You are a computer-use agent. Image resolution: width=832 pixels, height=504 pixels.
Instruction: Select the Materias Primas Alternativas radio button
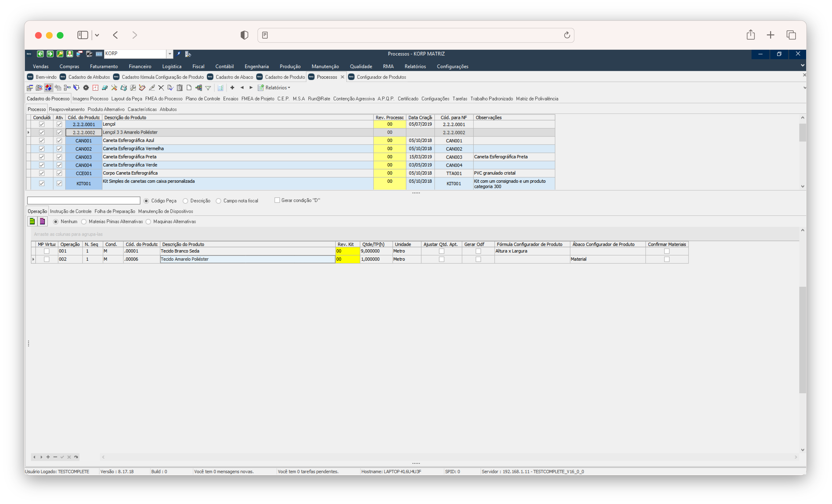(84, 221)
